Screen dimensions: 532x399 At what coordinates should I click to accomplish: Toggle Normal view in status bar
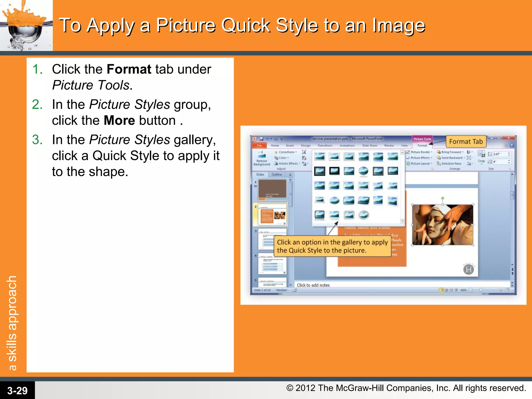tap(441, 290)
